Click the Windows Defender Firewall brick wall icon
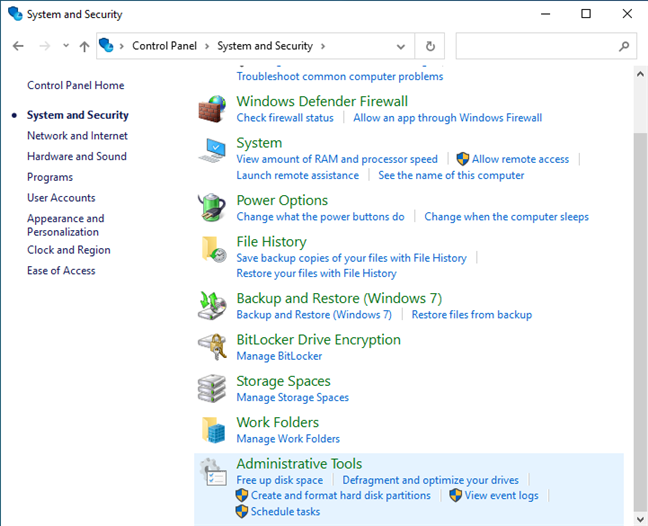 [x=212, y=109]
